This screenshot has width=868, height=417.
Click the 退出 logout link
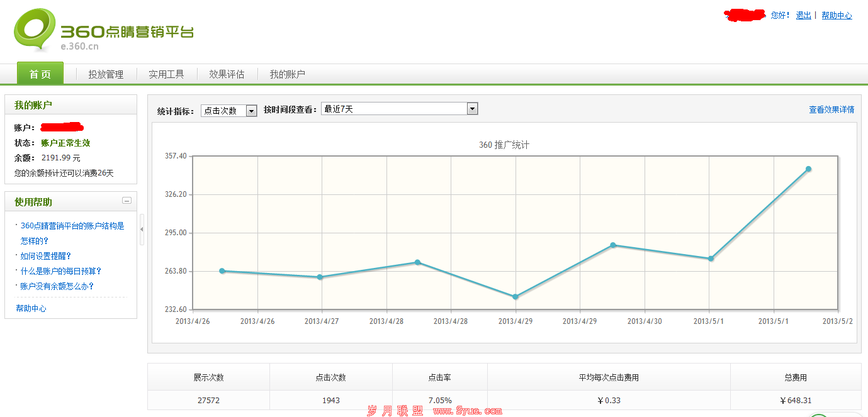(x=803, y=16)
